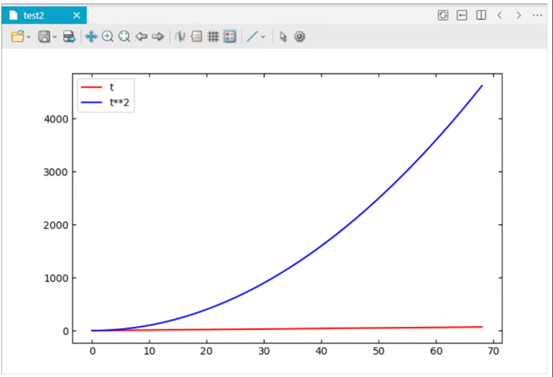Image resolution: width=553 pixels, height=377 pixels.
Task: Select the line drawing tool
Action: click(252, 36)
